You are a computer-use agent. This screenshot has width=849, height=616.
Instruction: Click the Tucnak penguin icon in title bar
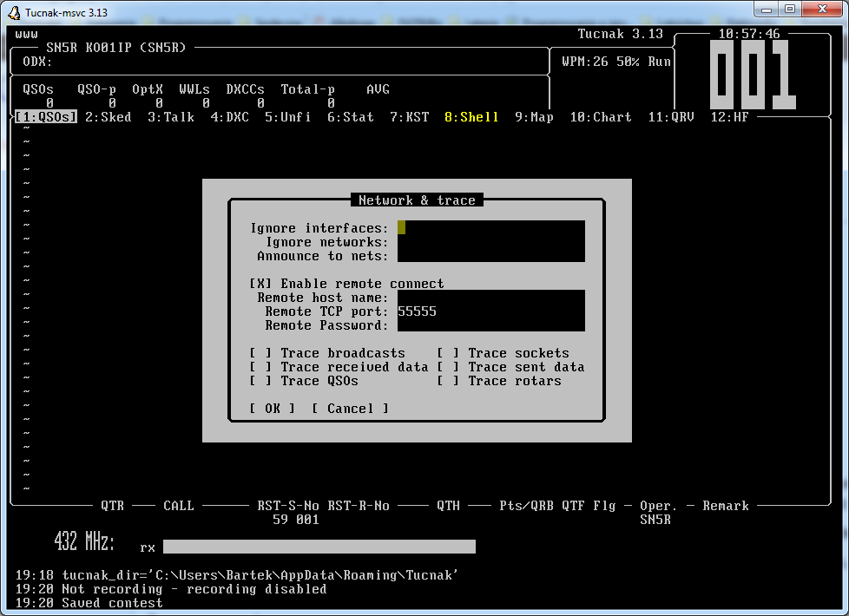14,12
